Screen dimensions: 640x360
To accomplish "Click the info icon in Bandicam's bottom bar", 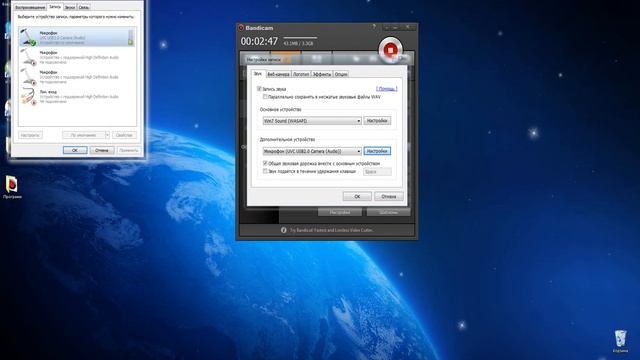I will pos(284,230).
